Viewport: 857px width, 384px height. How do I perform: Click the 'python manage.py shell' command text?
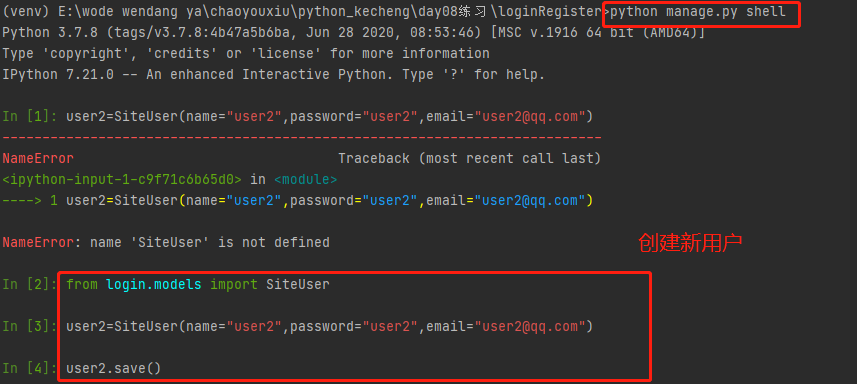[698, 12]
